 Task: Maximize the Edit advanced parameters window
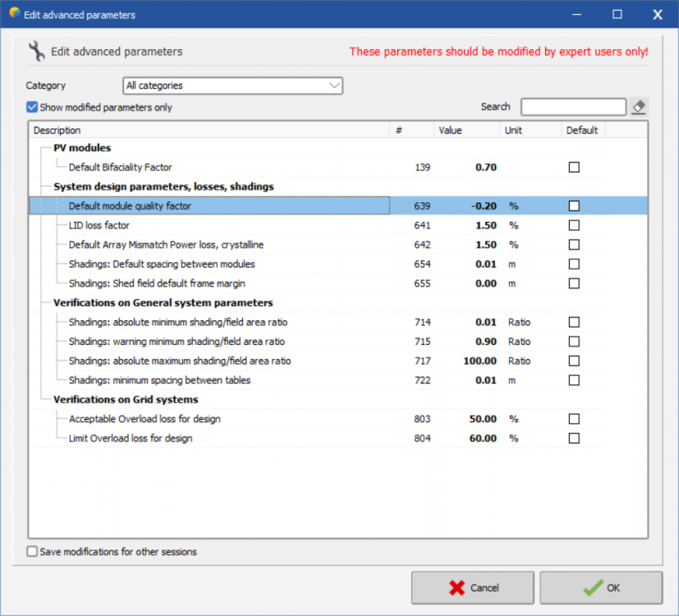617,14
